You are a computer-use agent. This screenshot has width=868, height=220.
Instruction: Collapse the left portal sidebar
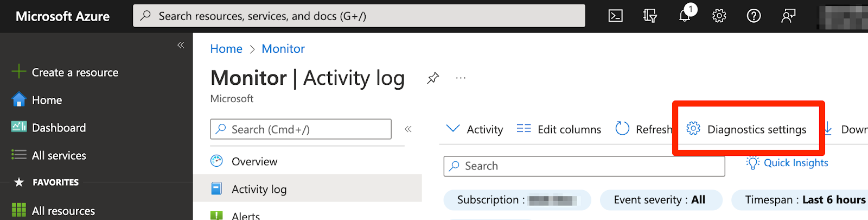click(x=181, y=45)
